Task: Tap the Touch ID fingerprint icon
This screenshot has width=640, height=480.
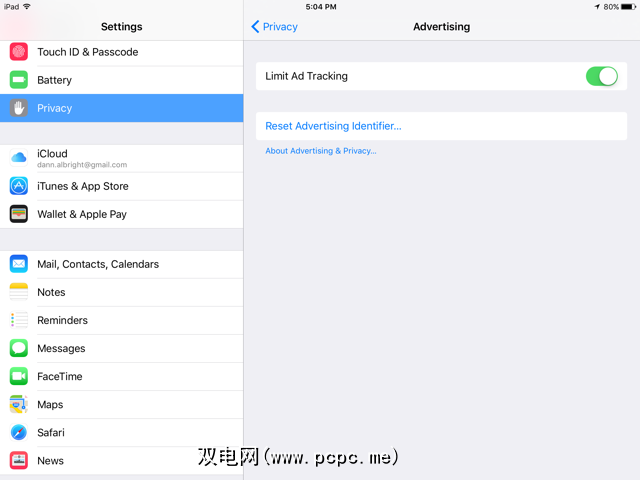Action: (x=19, y=52)
